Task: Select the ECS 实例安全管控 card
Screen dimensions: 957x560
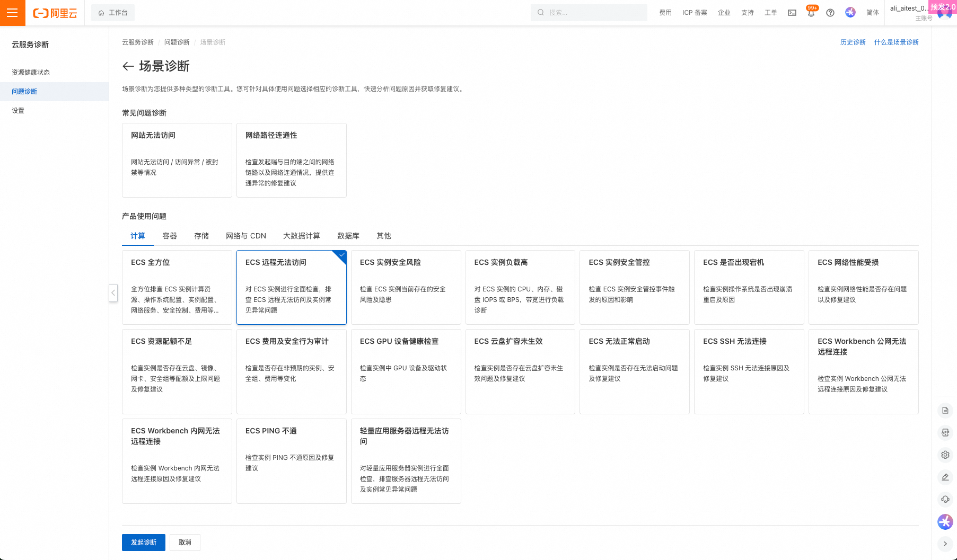Action: pyautogui.click(x=635, y=287)
